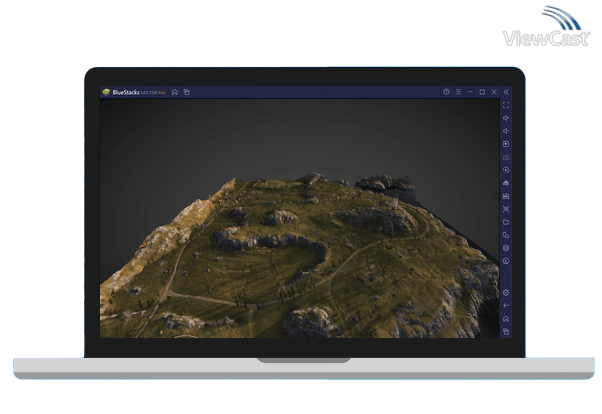
Task: Increase volume using upper speaker icon
Action: tap(506, 118)
